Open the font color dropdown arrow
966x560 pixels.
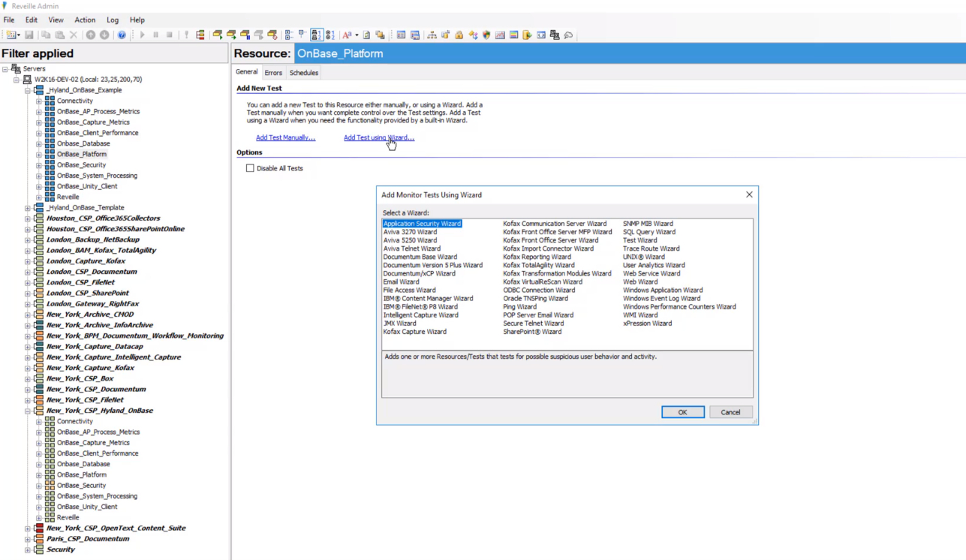[357, 35]
